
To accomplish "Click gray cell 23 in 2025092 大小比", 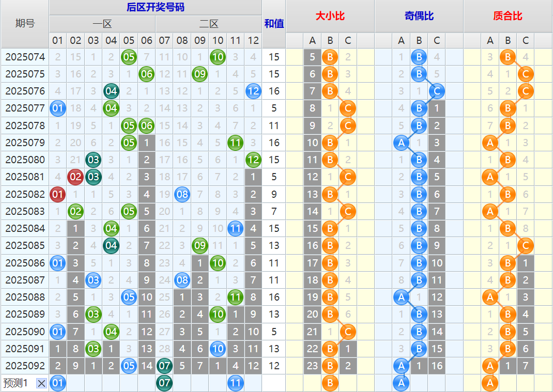I will [313, 366].
